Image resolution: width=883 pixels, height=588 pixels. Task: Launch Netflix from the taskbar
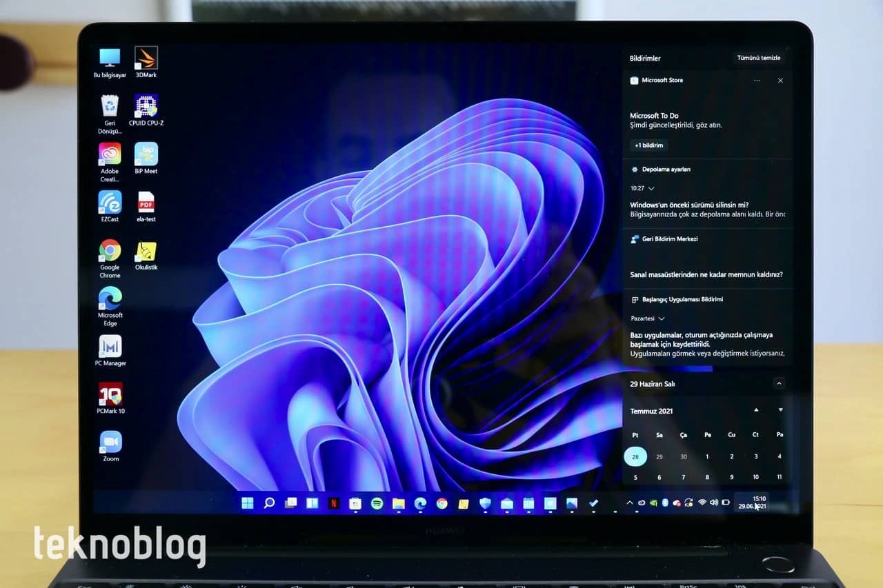pos(334,503)
